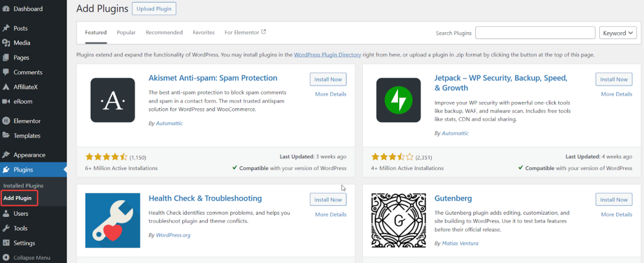Click external link icon beside For Elementor

pyautogui.click(x=264, y=31)
